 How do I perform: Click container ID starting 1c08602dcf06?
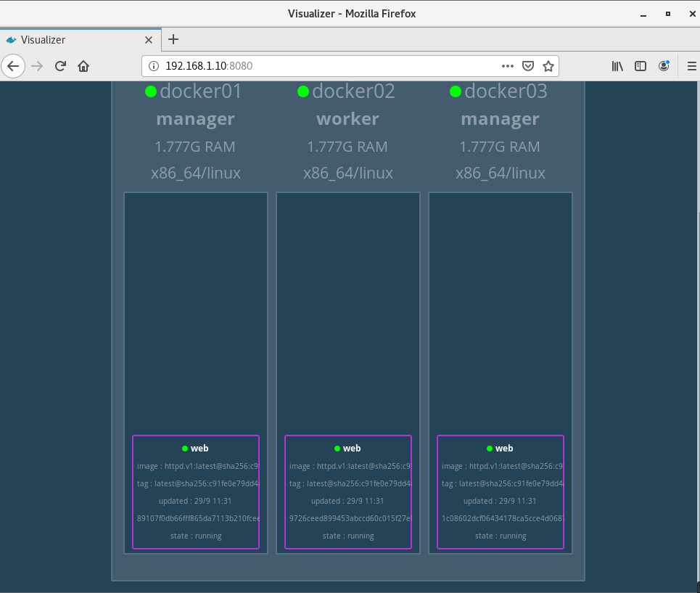click(502, 518)
